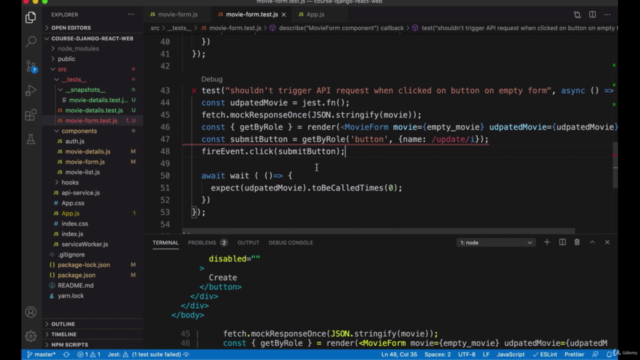Go to line via Ln 48, Col 35
640x360 pixels.
(399, 355)
